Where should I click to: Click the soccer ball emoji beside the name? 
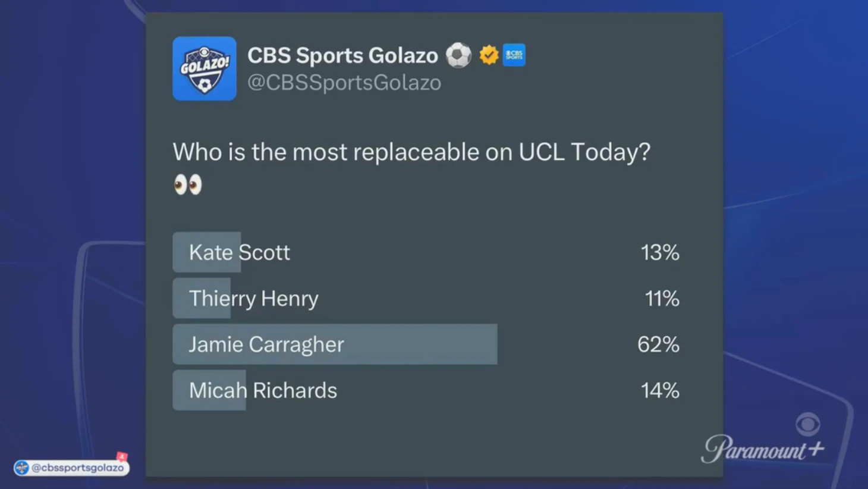(458, 55)
